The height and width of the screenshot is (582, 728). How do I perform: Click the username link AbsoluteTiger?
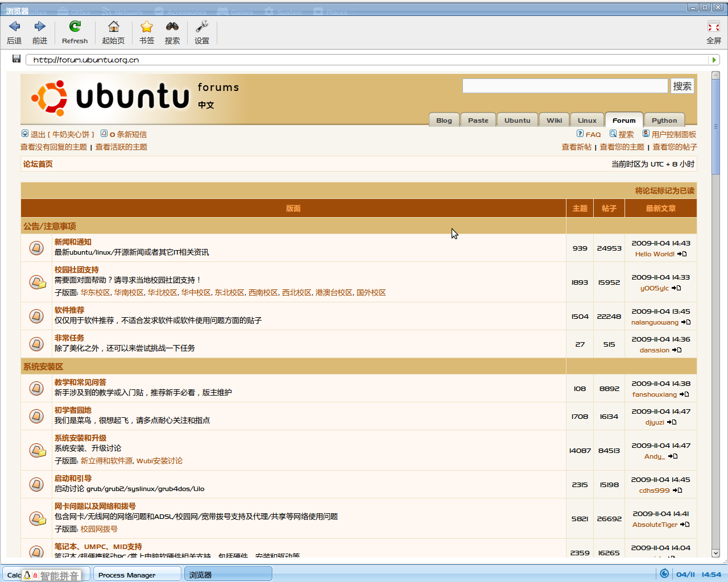[655, 525]
